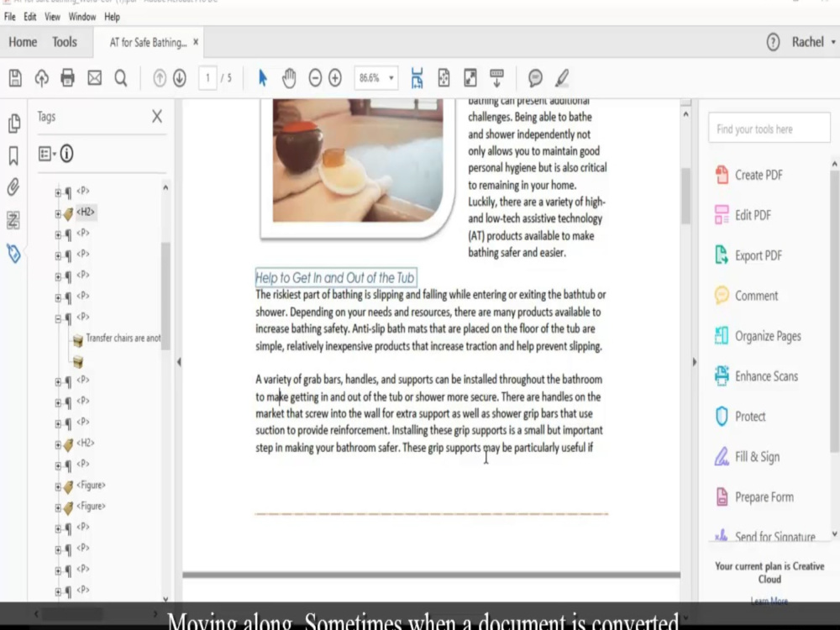Click the upload to cloud icon
The width and height of the screenshot is (840, 630).
click(x=42, y=78)
